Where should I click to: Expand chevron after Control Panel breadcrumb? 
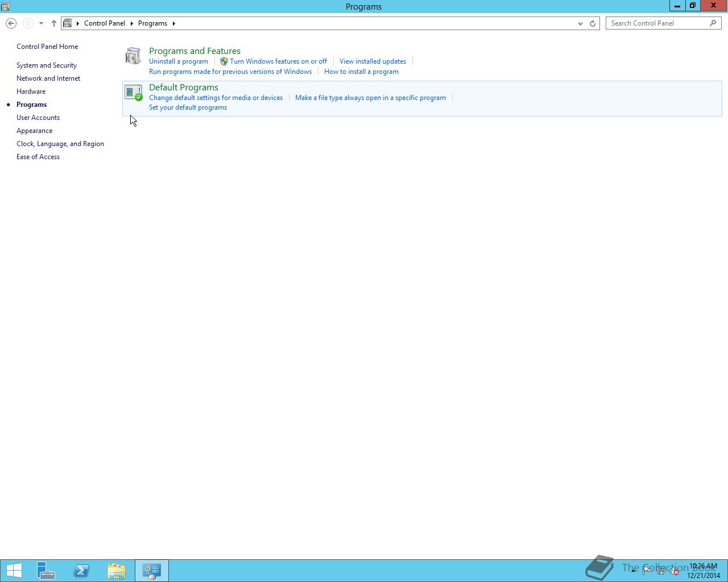click(x=131, y=23)
